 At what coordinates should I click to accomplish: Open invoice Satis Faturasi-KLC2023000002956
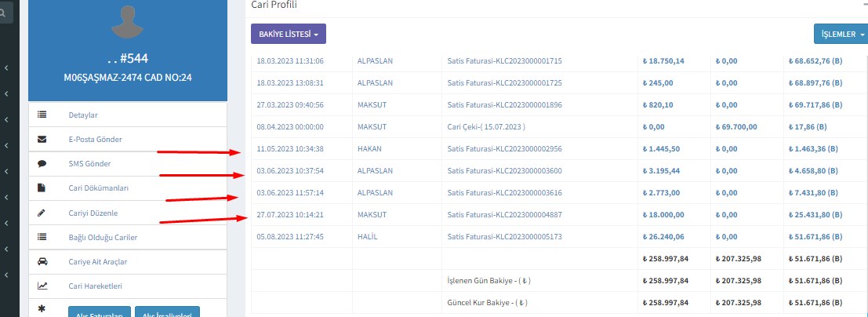point(504,148)
